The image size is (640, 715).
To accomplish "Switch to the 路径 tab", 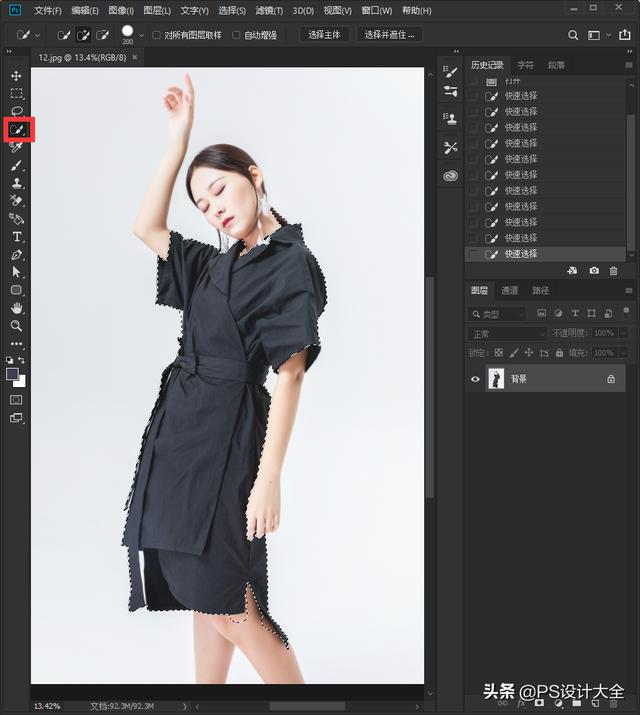I will point(540,290).
